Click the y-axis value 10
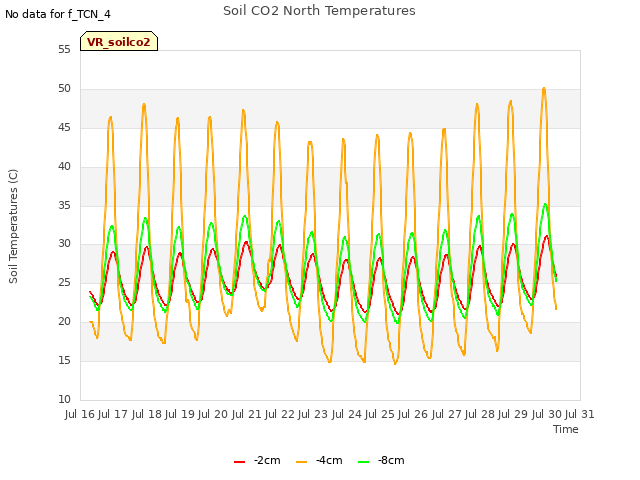Image resolution: width=640 pixels, height=480 pixels. click(64, 399)
